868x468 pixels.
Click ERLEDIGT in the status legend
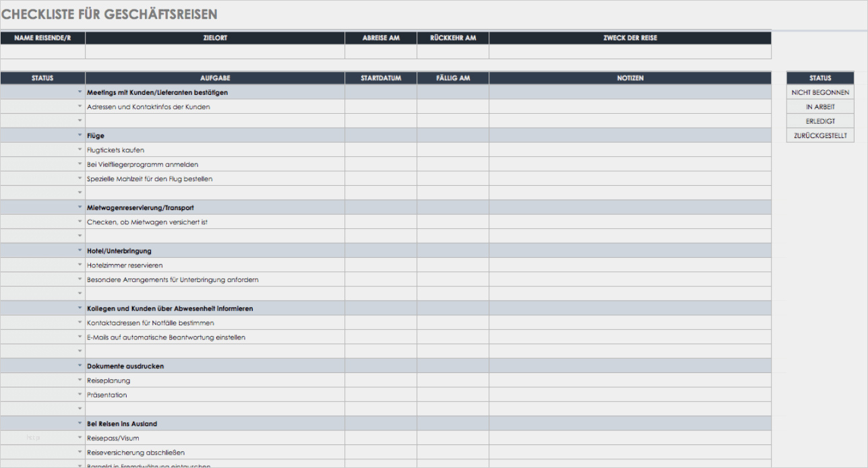pyautogui.click(x=820, y=121)
